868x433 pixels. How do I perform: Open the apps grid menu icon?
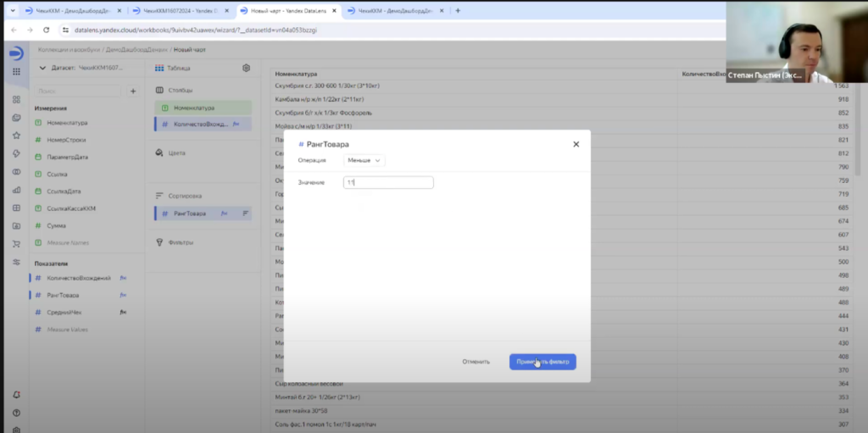16,71
